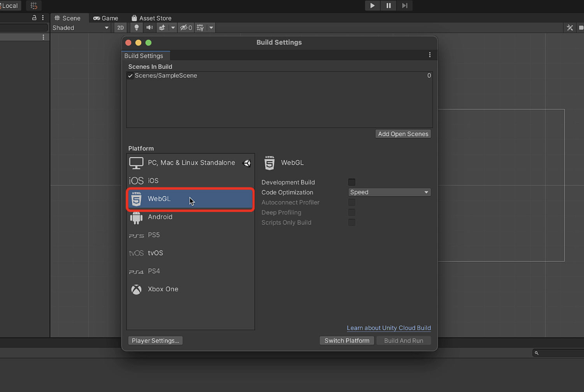Toggle 2D view mode
The height and width of the screenshot is (392, 584).
[x=120, y=28]
